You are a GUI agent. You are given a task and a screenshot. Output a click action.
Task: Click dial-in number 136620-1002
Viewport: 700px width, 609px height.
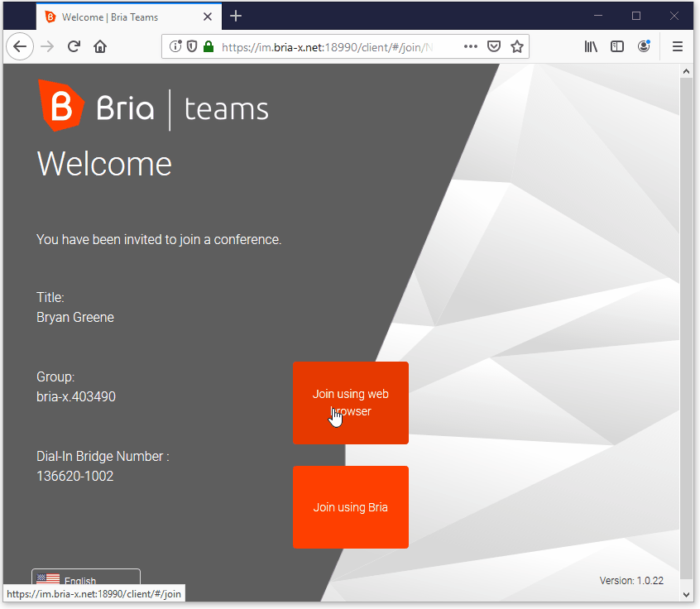pyautogui.click(x=75, y=476)
